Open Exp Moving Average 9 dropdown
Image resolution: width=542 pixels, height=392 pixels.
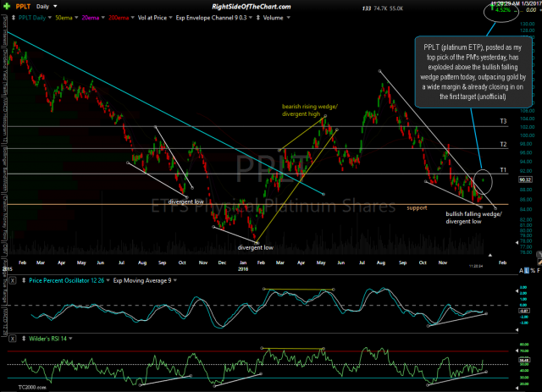pos(175,280)
